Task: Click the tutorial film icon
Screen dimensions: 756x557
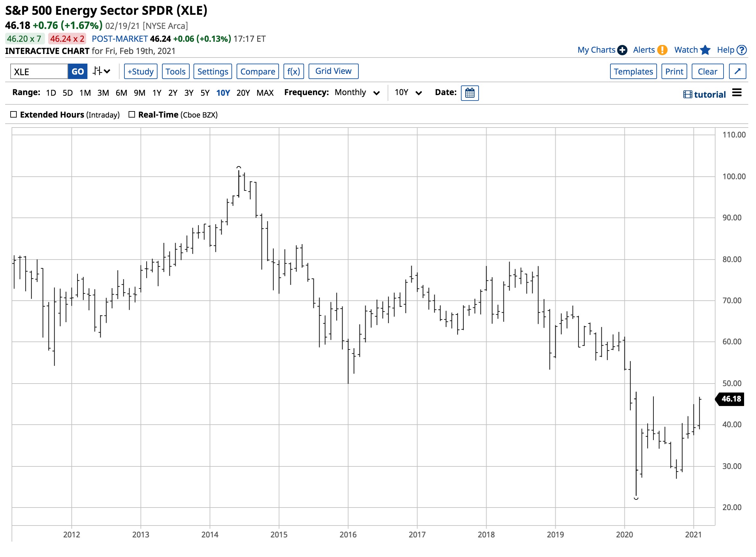Action: (687, 94)
